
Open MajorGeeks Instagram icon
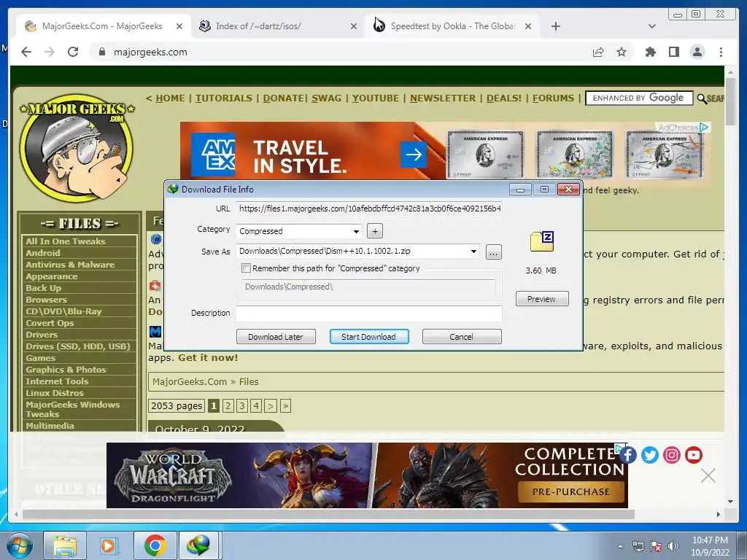(672, 455)
